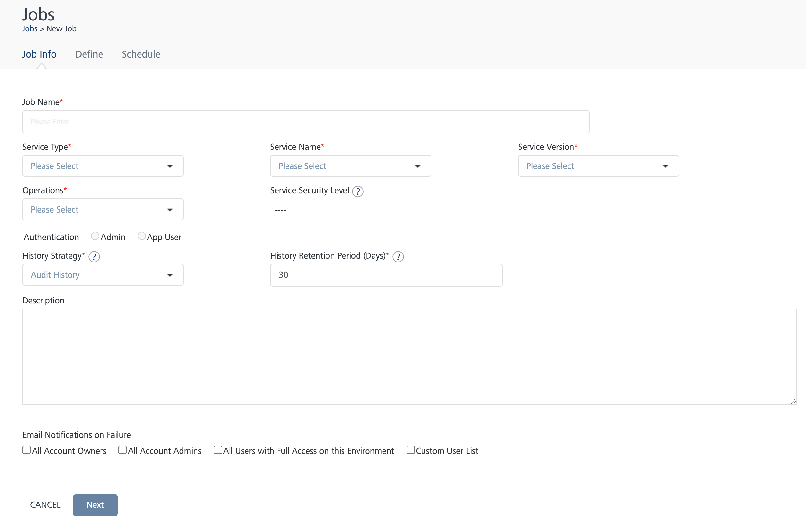Open the Service Version dropdown

[x=598, y=166]
